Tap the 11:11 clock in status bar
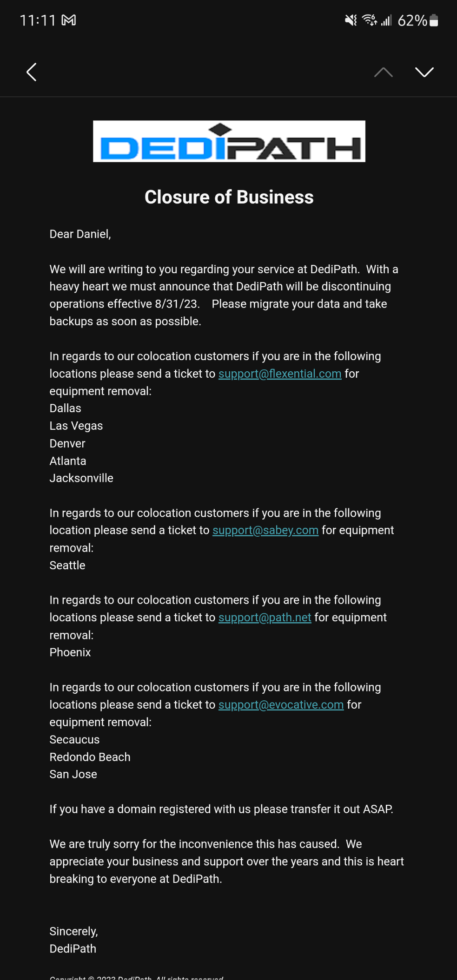The height and width of the screenshot is (980, 457). click(x=37, y=20)
